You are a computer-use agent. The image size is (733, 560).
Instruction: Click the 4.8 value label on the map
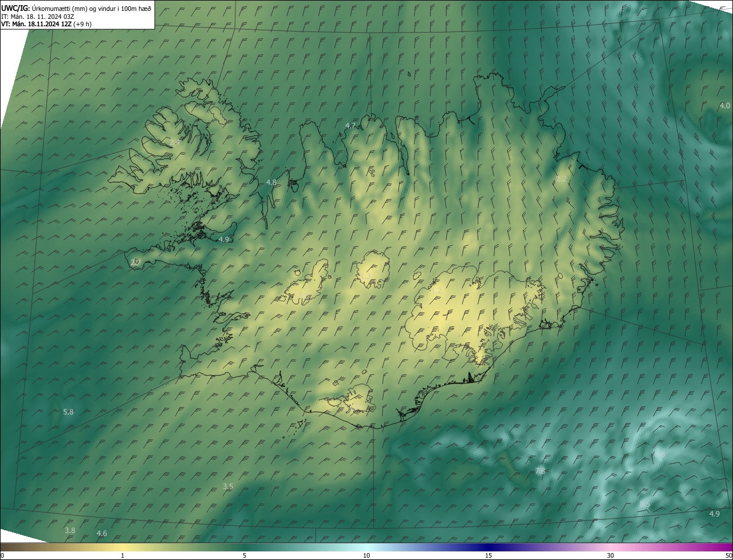pyautogui.click(x=271, y=182)
